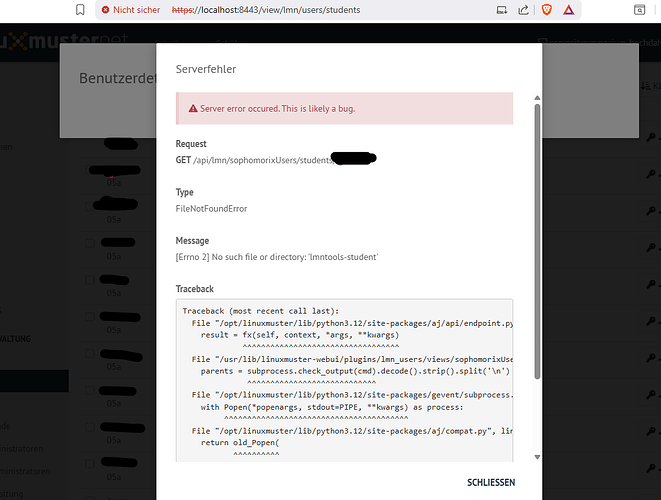Click the GET /api/lmn/sophomorixUsers/students request path
The width and height of the screenshot is (661, 500).
click(x=255, y=160)
